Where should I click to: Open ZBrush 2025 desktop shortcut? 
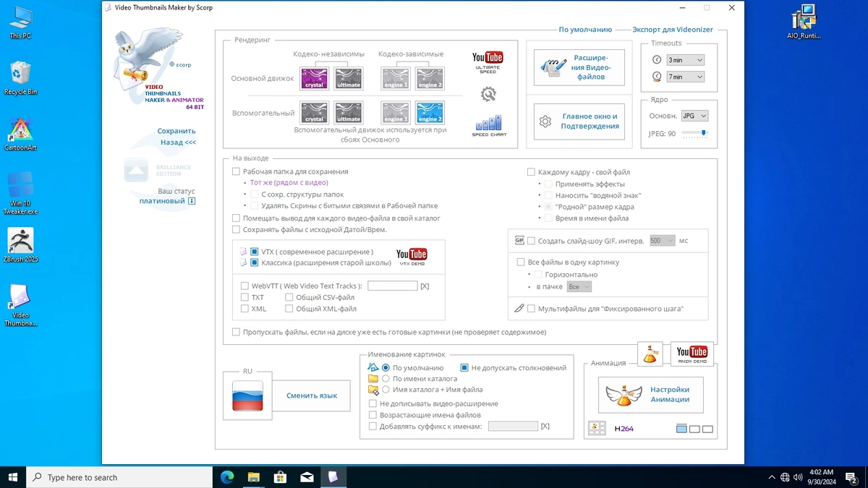coord(20,246)
